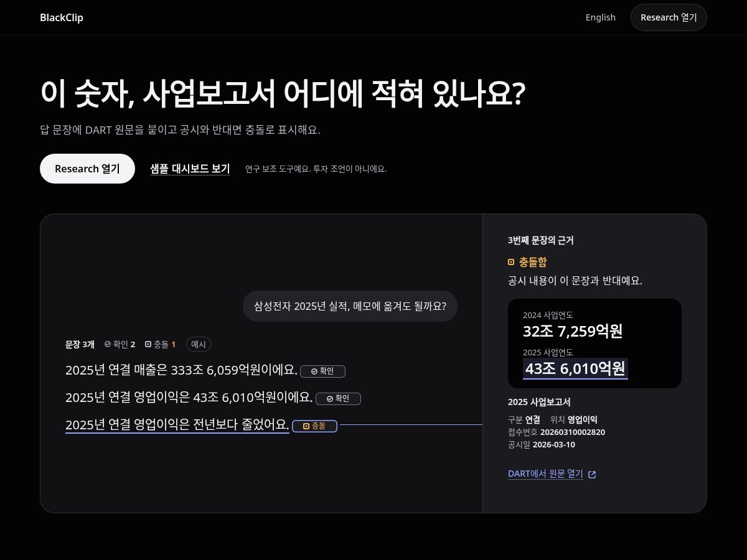The image size is (747, 560).
Task: Click the BlackClip logo
Action: tap(62, 17)
